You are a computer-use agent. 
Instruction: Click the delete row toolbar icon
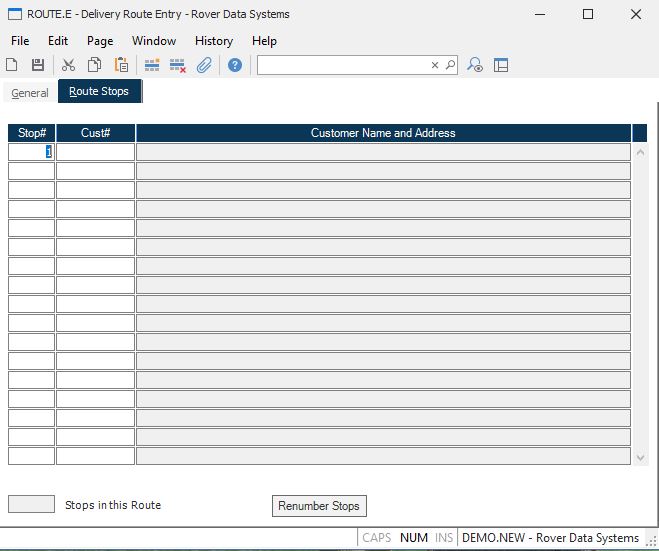click(178, 65)
